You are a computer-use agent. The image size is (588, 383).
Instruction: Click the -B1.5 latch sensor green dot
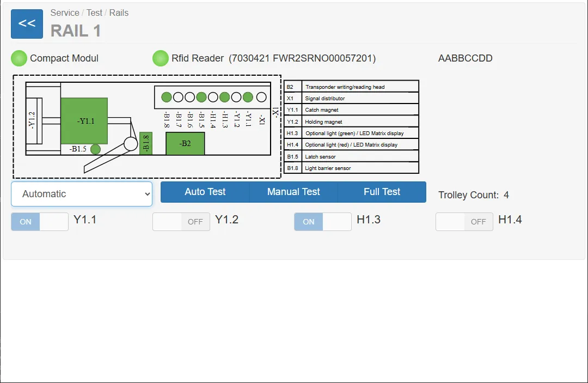tap(96, 149)
